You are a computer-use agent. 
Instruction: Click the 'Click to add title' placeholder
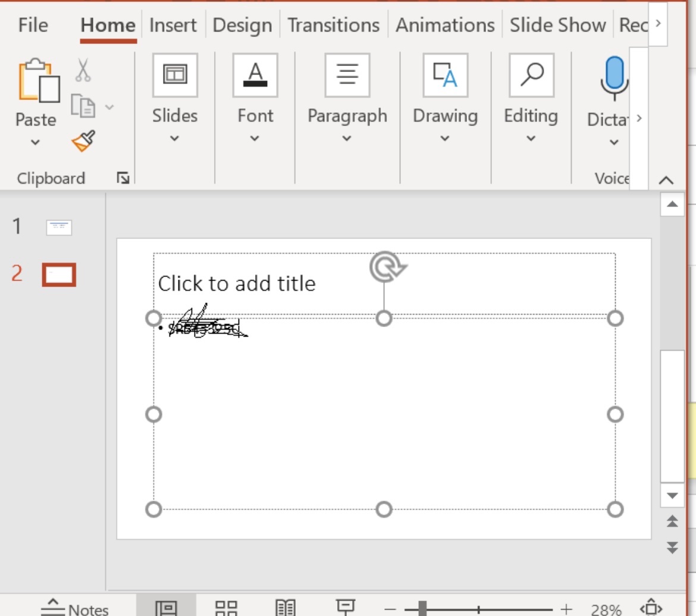237,283
